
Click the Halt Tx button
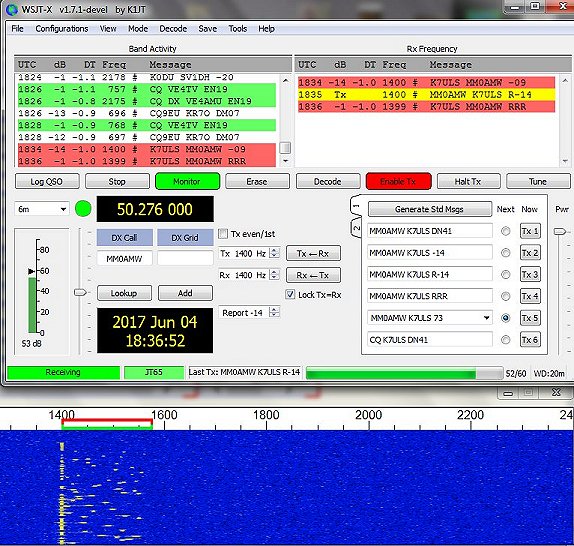(x=468, y=182)
